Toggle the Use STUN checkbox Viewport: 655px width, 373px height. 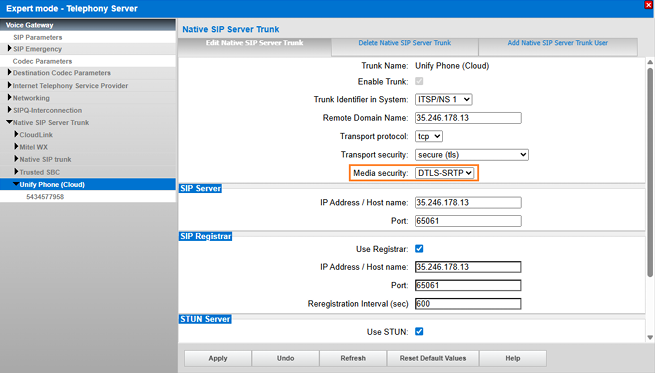pos(419,331)
